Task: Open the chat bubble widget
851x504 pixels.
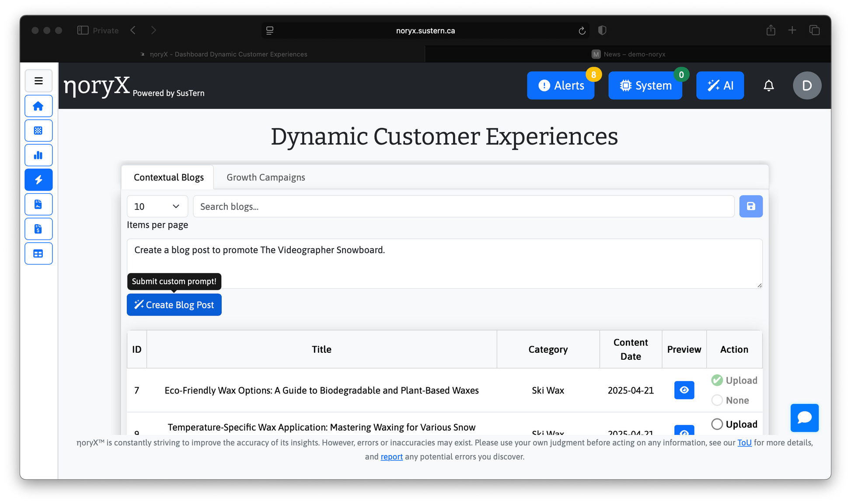Action: [805, 418]
